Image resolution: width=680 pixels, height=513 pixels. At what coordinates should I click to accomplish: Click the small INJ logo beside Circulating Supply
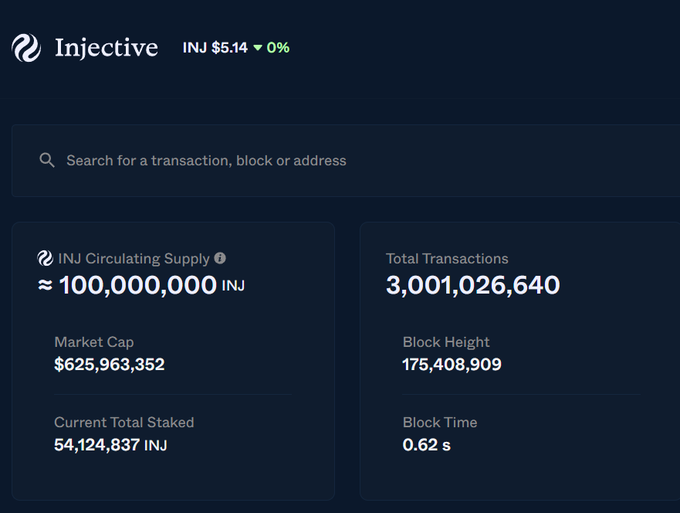pos(45,258)
